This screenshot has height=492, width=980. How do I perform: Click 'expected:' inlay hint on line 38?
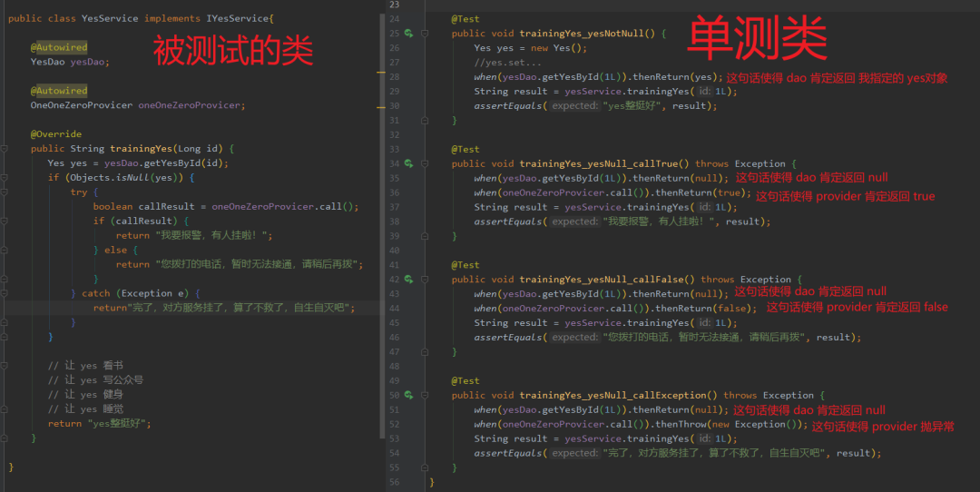(x=575, y=221)
